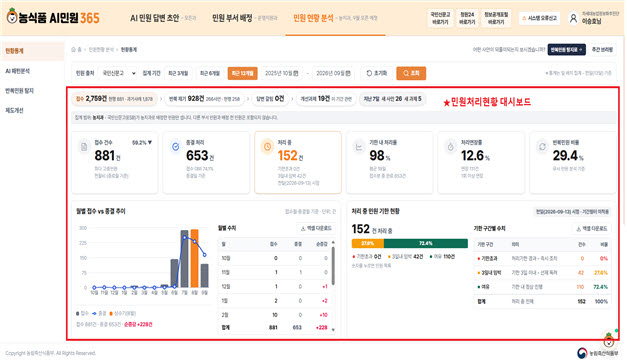This screenshot has height=363, width=627.
Task: Open 정보공개포털 바로가기 shortcut
Action: [x=496, y=18]
